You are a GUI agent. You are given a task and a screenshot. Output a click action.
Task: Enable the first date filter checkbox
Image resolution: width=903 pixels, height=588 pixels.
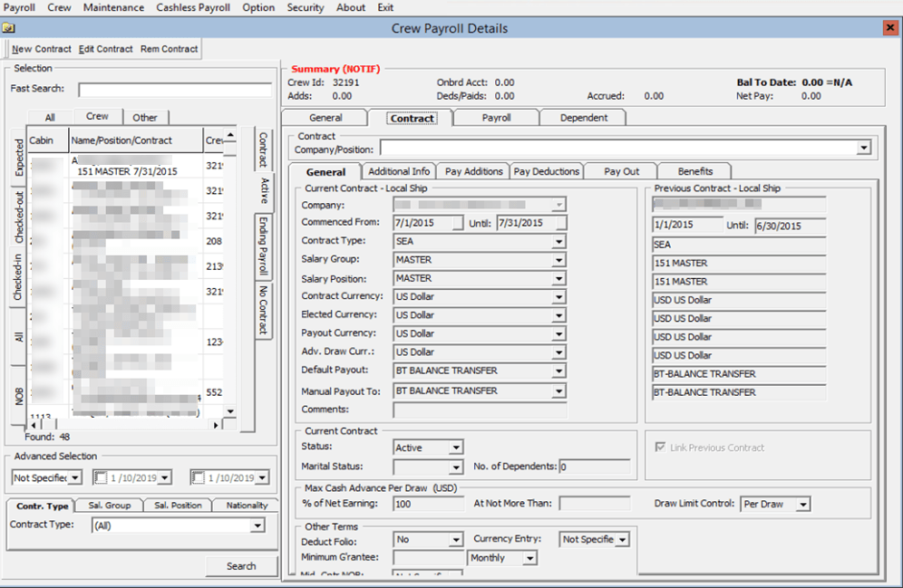click(102, 477)
